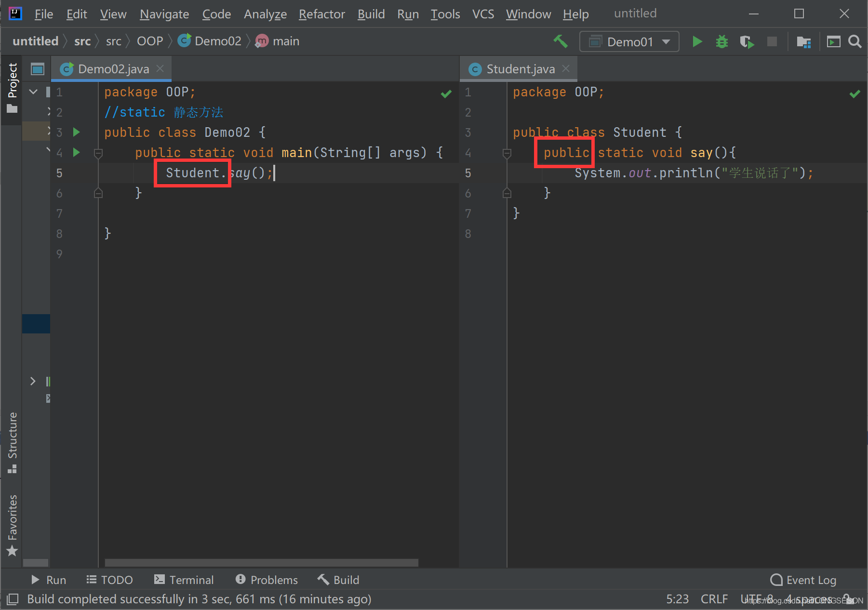The height and width of the screenshot is (610, 868).
Task: Open the Window menu
Action: [528, 14]
